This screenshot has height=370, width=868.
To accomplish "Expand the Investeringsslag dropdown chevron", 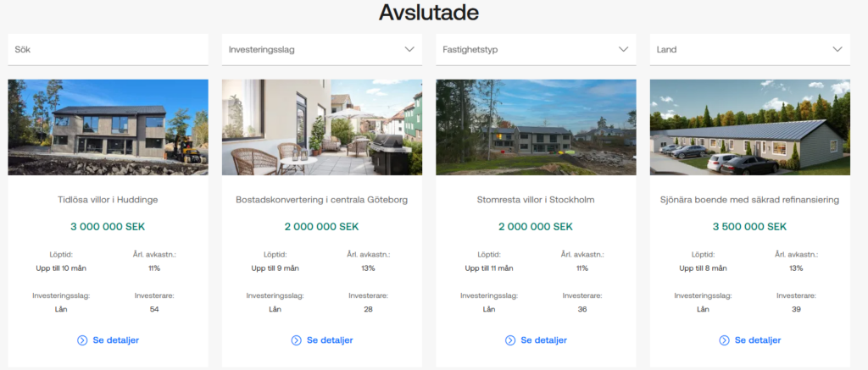I will [409, 49].
